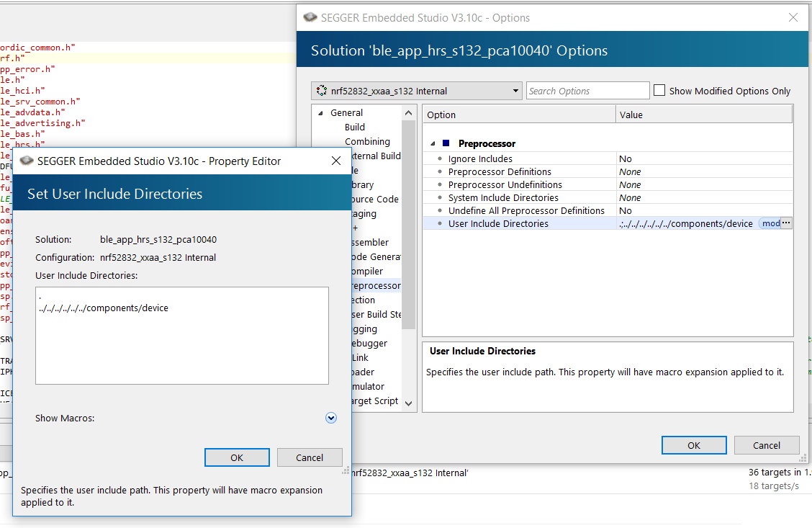The height and width of the screenshot is (528, 812).
Task: Close the Options window
Action: (x=793, y=17)
